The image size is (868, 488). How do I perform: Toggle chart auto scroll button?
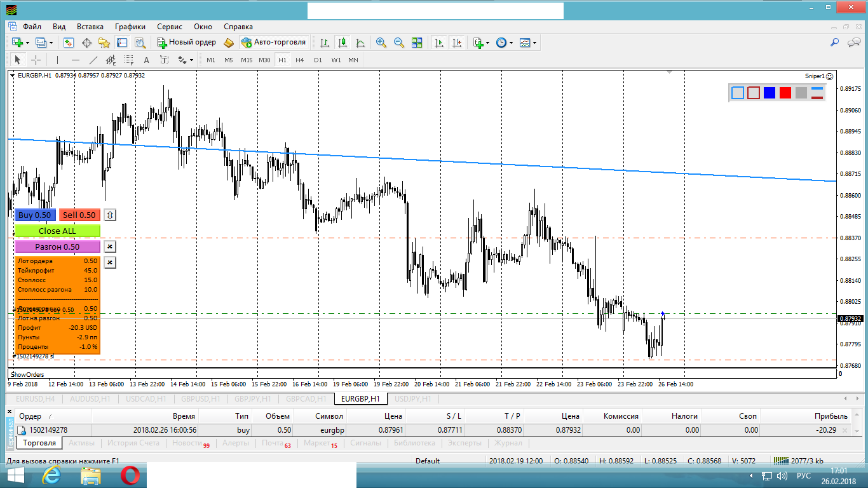[438, 43]
